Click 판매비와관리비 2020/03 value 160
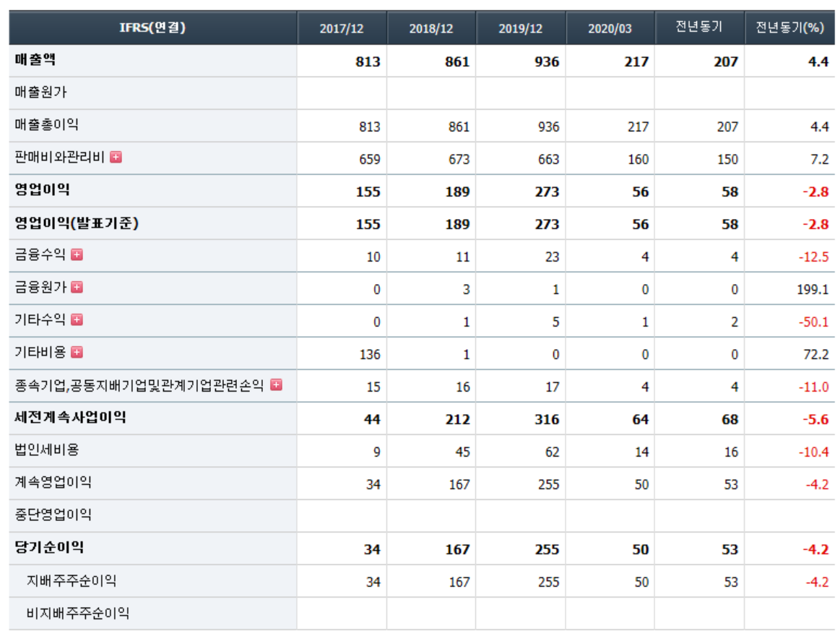This screenshot has height=641, width=840. pyautogui.click(x=638, y=159)
